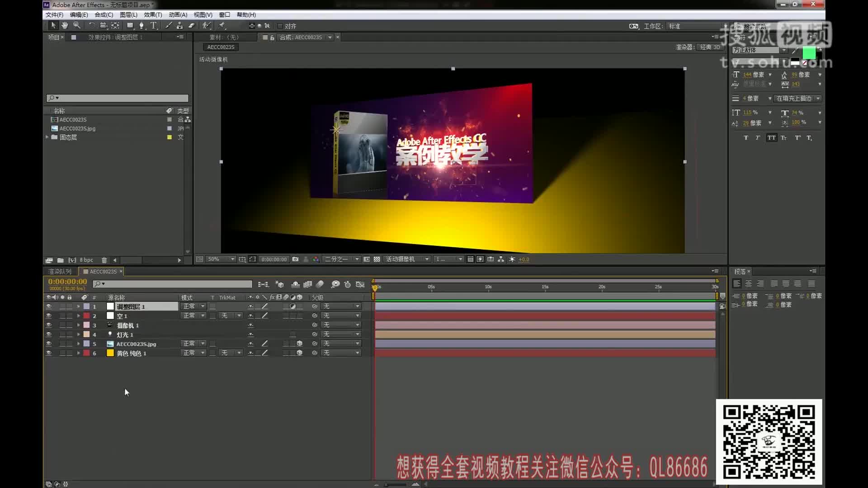Take a snapshot with camera icon
The width and height of the screenshot is (868, 488).
[x=295, y=259]
